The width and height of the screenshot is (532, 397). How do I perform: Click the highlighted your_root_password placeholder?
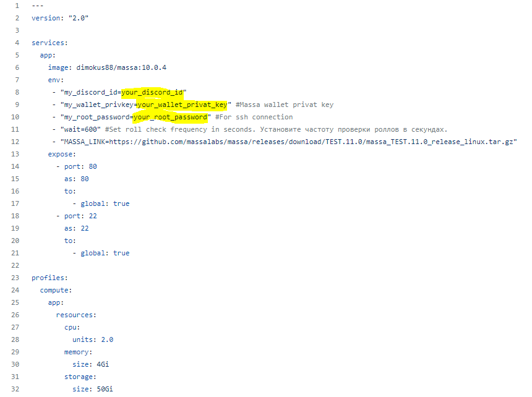pyautogui.click(x=170, y=117)
